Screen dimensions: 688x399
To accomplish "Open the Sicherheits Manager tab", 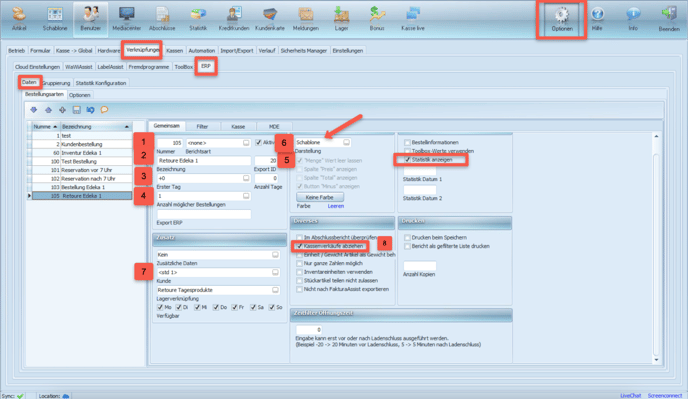I will (304, 50).
